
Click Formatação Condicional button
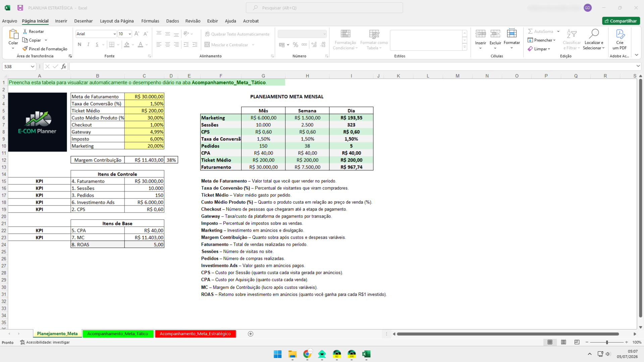coord(345,40)
